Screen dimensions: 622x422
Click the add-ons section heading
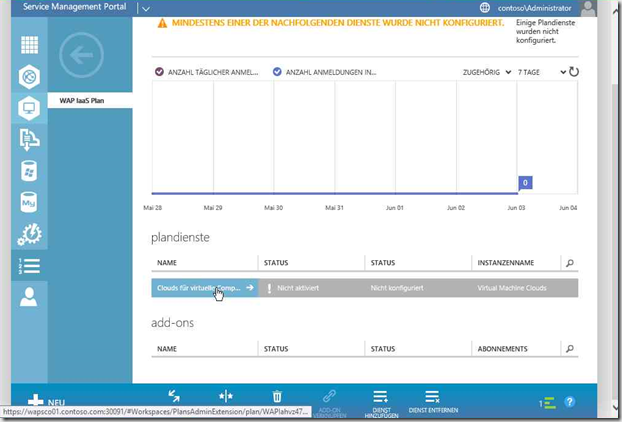[x=173, y=323]
